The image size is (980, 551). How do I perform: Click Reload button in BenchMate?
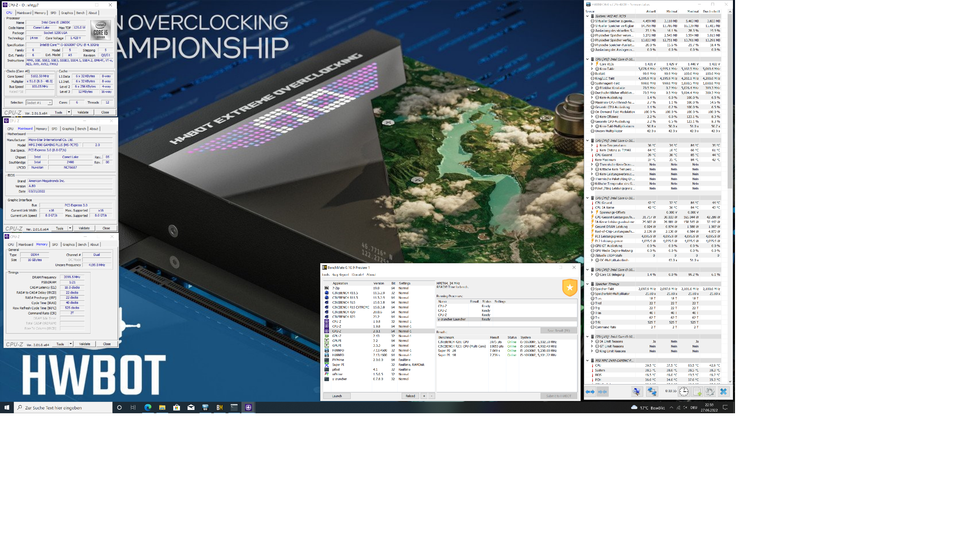[410, 396]
